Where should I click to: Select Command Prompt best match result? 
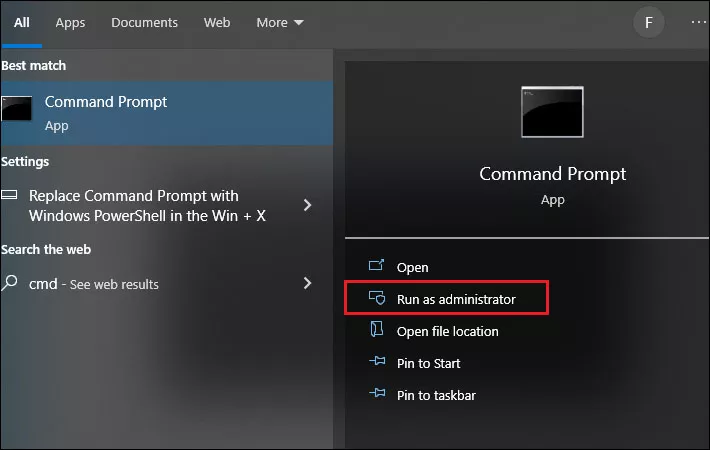167,113
